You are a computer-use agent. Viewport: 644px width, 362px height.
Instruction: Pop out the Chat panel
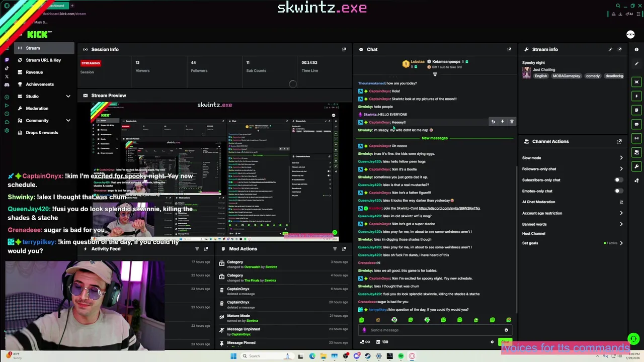[x=509, y=49]
